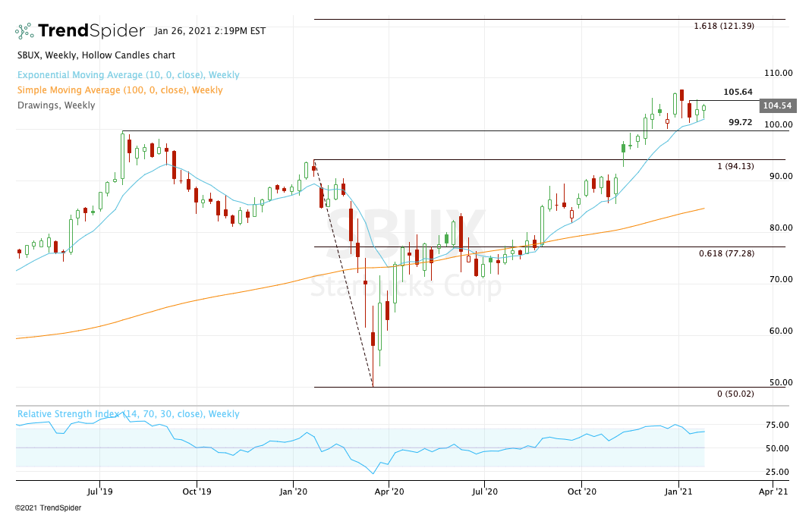Click the Relative Strength Index indicator label
Screen dimensions: 812x515
(x=128, y=414)
